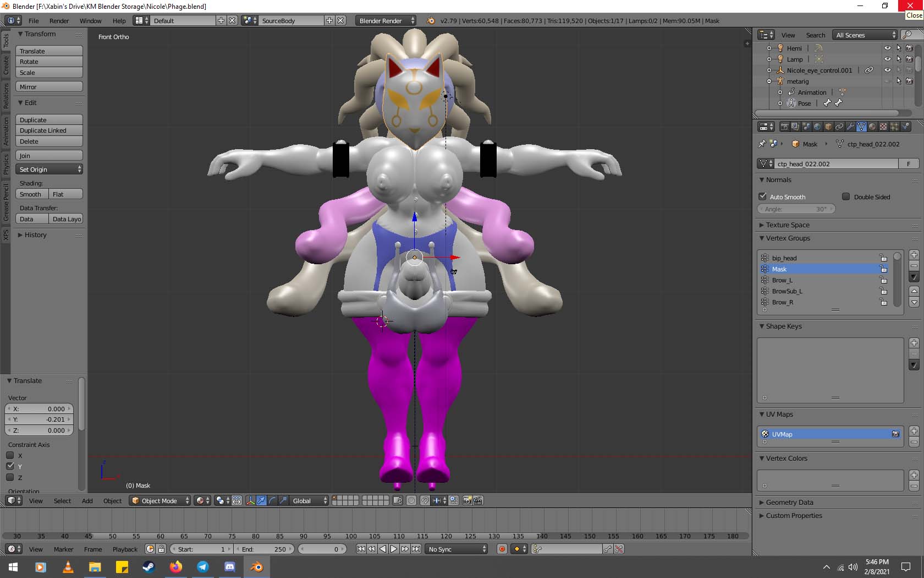Open the All Scenes outliner dropdown
Image resolution: width=924 pixels, height=578 pixels.
click(866, 35)
